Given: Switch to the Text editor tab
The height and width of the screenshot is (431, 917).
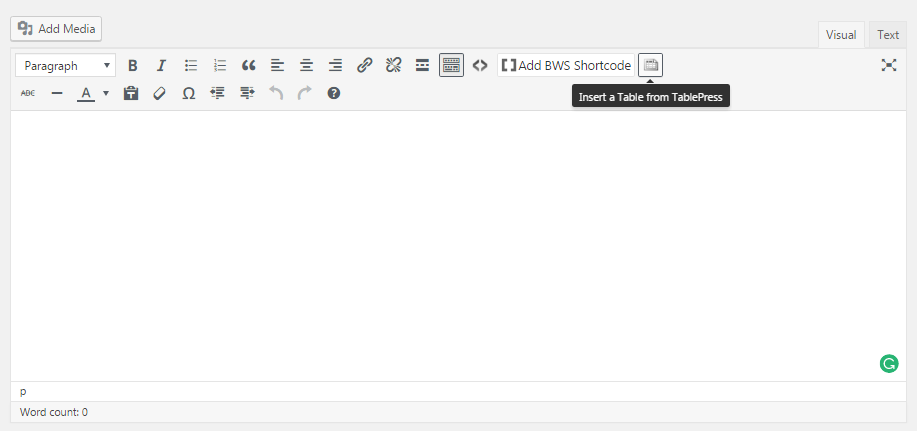Looking at the screenshot, I should coord(887,35).
